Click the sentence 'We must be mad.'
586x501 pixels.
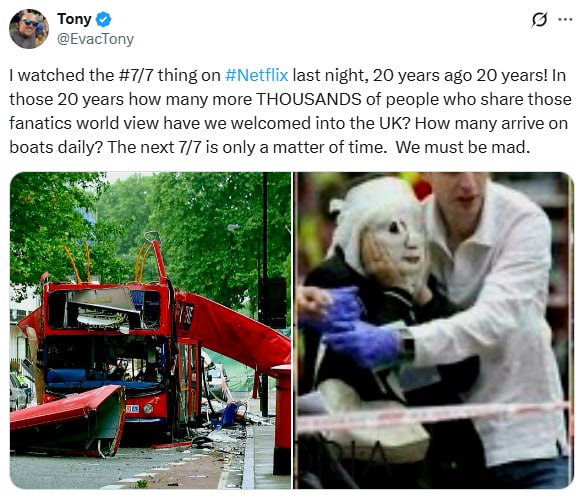(x=463, y=147)
